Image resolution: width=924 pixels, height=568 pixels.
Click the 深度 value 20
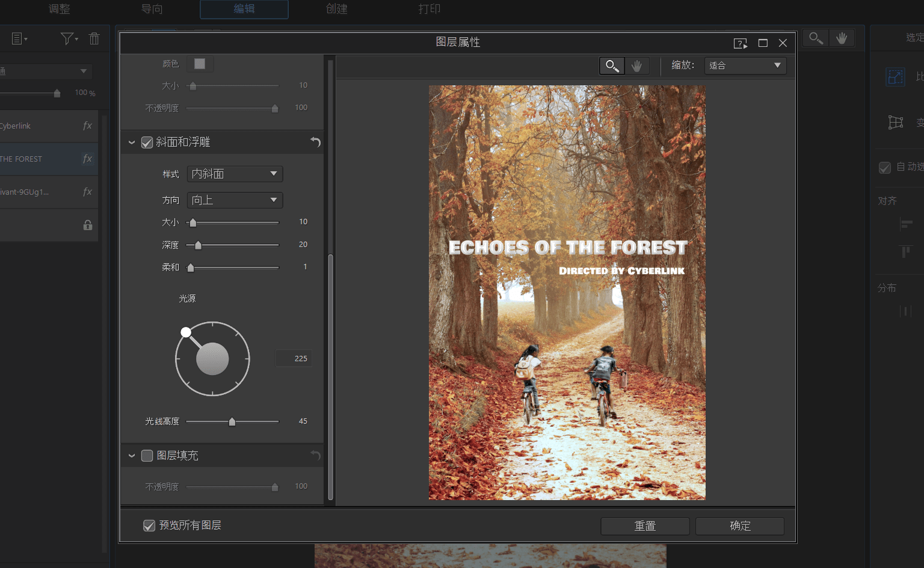303,245
